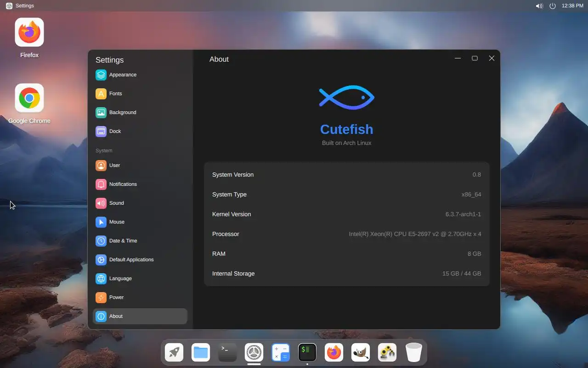Click the System Version row label

point(233,175)
